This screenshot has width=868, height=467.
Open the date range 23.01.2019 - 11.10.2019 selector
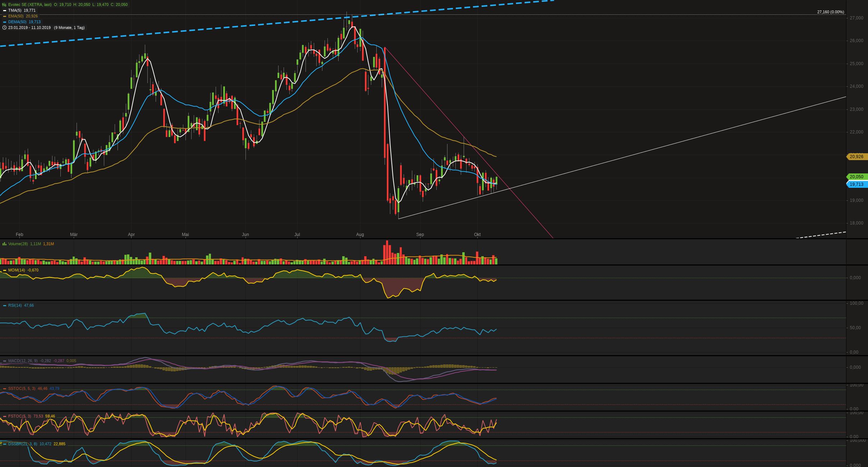[x=30, y=27]
